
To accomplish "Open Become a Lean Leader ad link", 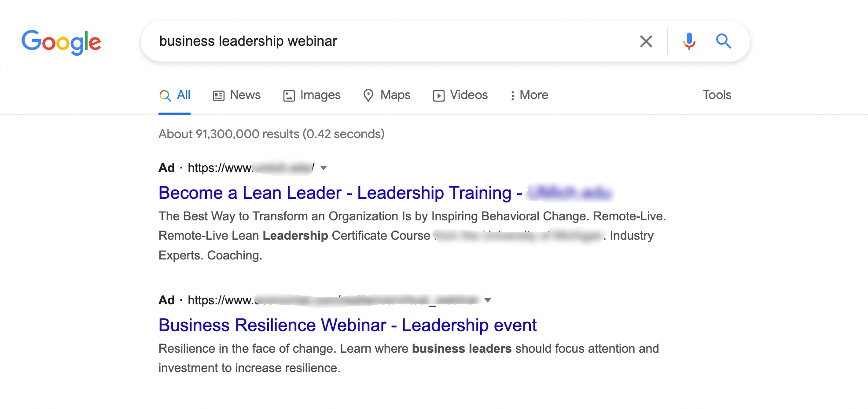I will click(385, 193).
